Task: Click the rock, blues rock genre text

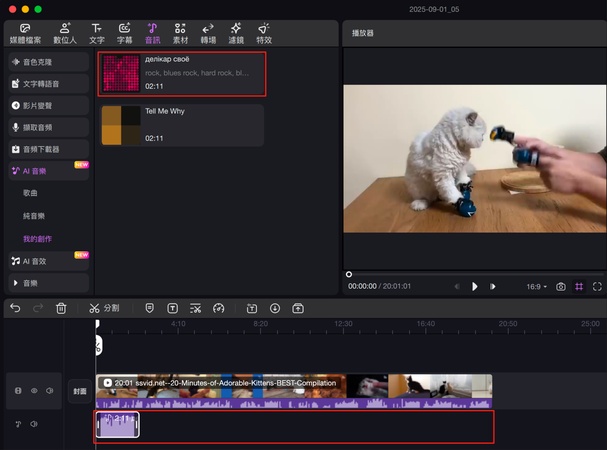Action: pyautogui.click(x=197, y=73)
